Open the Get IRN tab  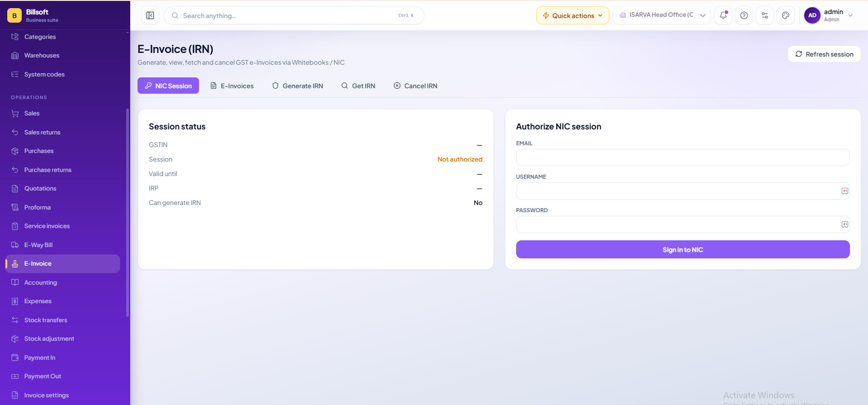click(x=358, y=86)
